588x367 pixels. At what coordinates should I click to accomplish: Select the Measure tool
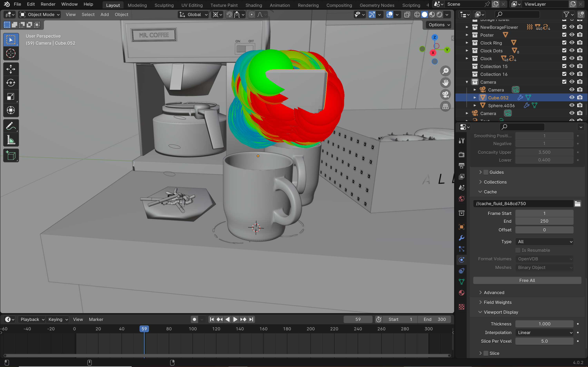[x=11, y=140]
